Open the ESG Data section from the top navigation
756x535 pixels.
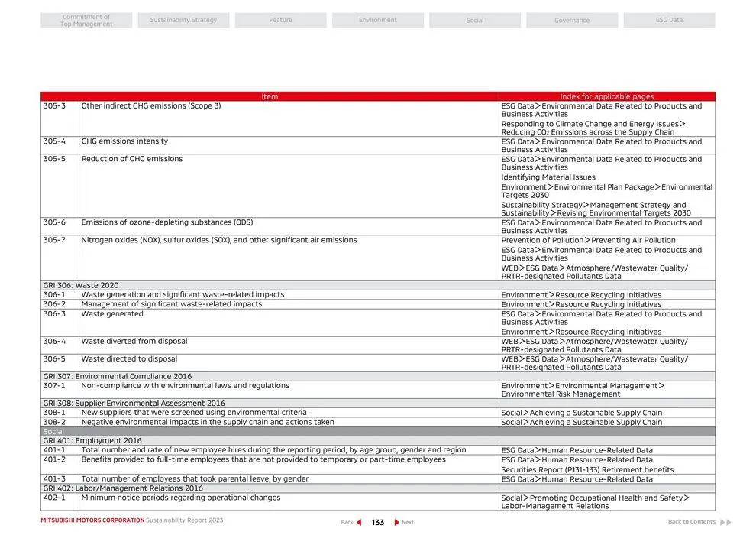[669, 19]
